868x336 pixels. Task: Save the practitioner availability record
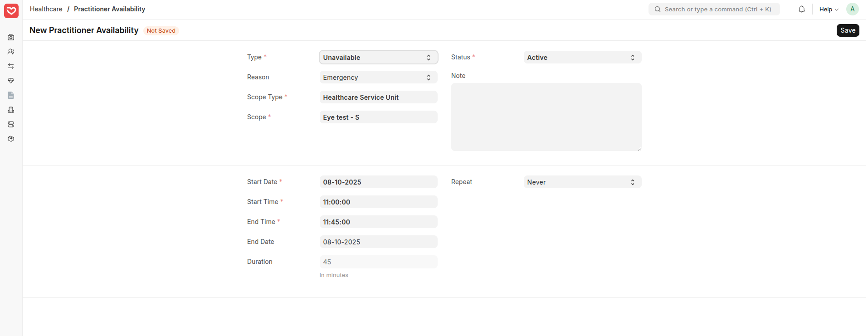tap(847, 30)
